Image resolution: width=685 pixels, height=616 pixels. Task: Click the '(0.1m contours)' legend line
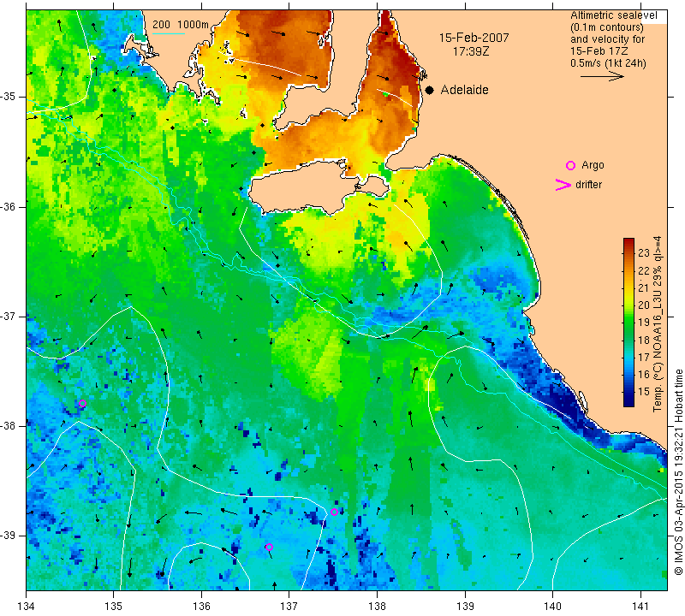coord(606,27)
